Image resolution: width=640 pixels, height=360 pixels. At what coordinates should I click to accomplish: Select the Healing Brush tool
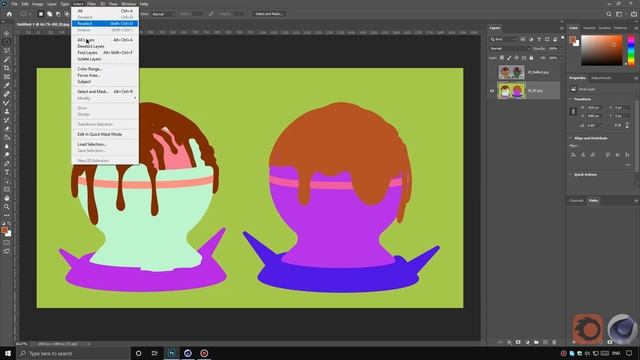tap(7, 94)
